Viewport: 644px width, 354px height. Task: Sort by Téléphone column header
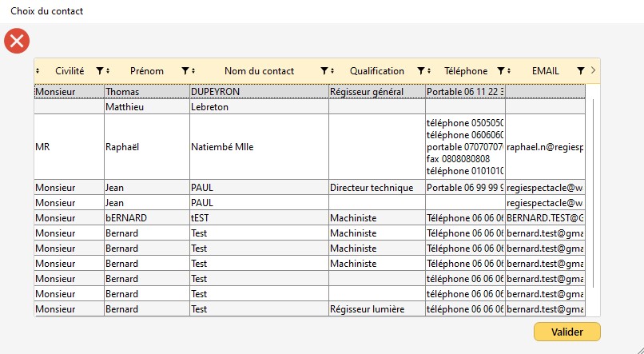click(465, 71)
